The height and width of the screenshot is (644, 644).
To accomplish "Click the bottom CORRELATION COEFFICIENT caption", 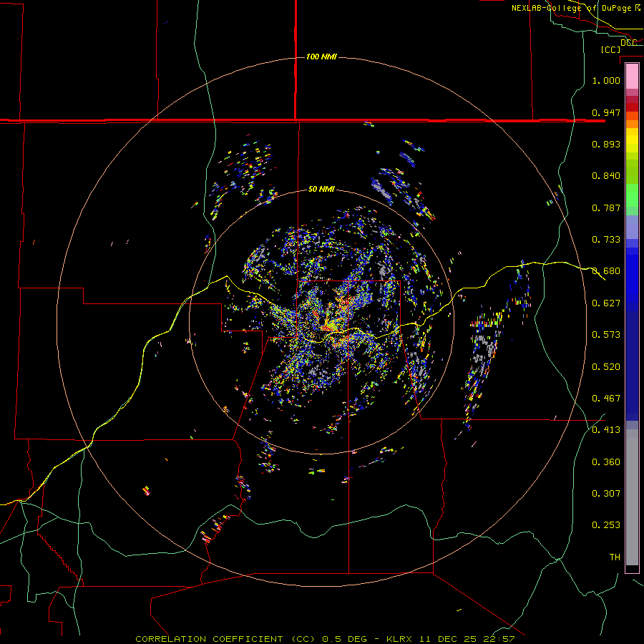I will pyautogui.click(x=325, y=639).
